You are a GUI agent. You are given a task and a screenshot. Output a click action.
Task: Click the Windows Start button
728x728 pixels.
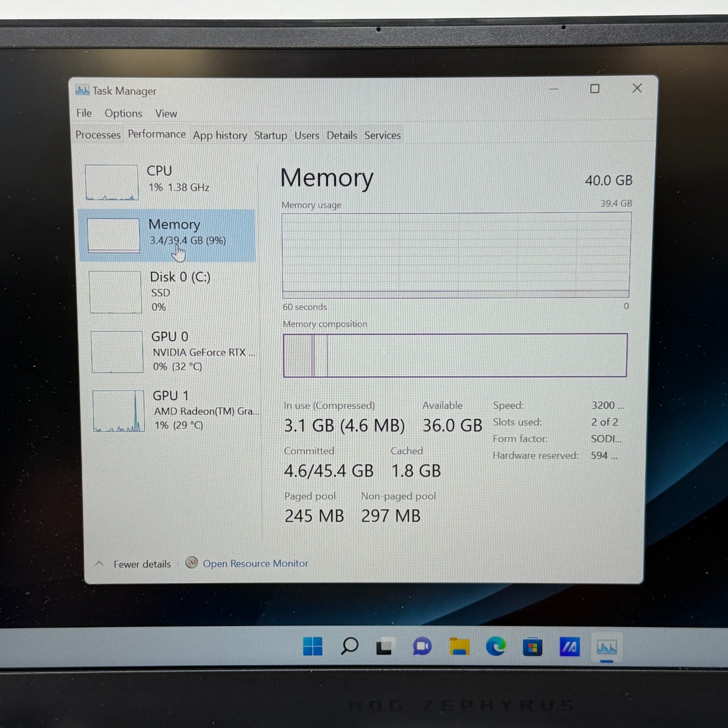(313, 646)
